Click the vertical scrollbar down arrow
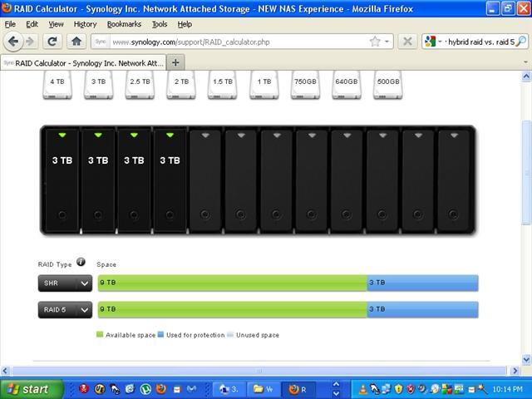This screenshot has height=399, width=532. click(526, 359)
